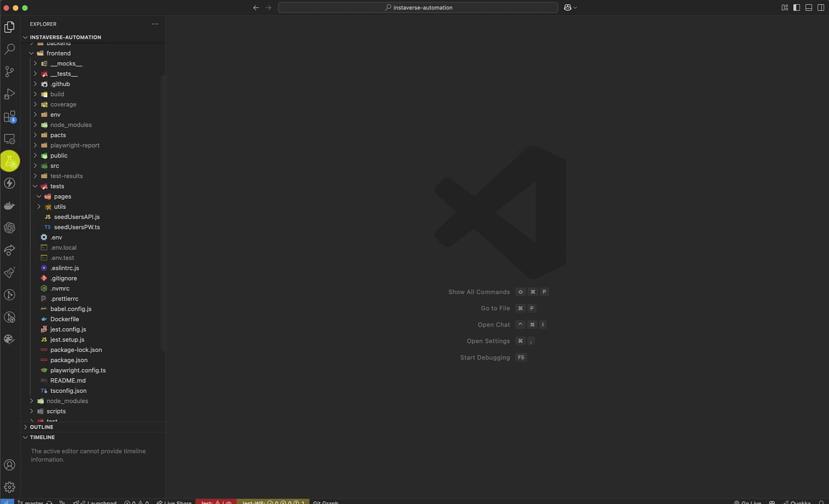Open the Remote Explorer view
The image size is (829, 504).
click(x=9, y=139)
